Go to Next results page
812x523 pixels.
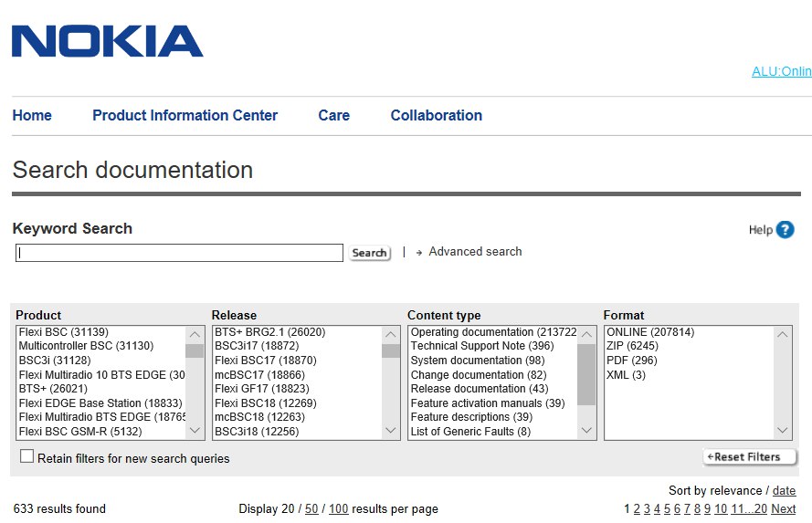click(784, 509)
